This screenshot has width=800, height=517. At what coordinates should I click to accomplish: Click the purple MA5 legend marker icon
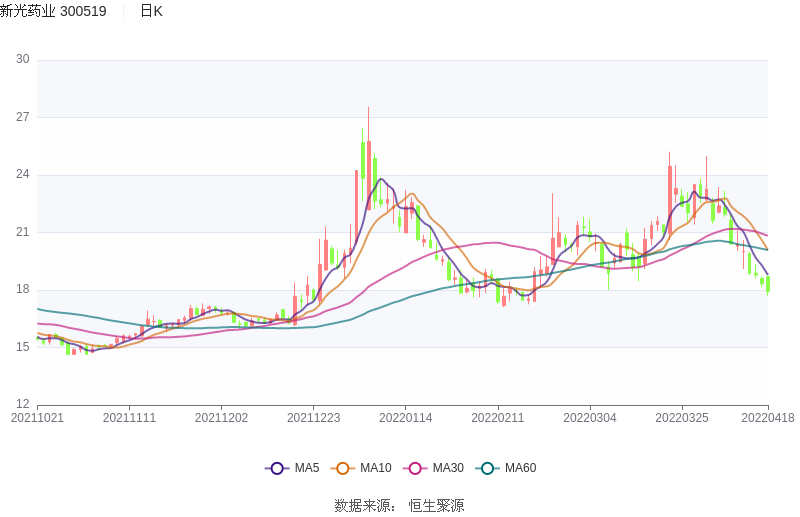277,468
